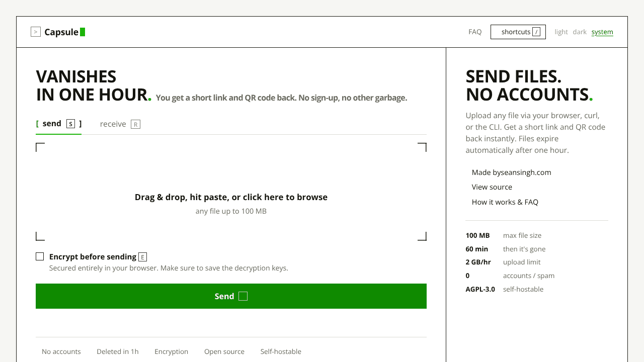Click the 0 accounts / spam stat
Viewport: 644px width, 362px height.
pos(510,276)
